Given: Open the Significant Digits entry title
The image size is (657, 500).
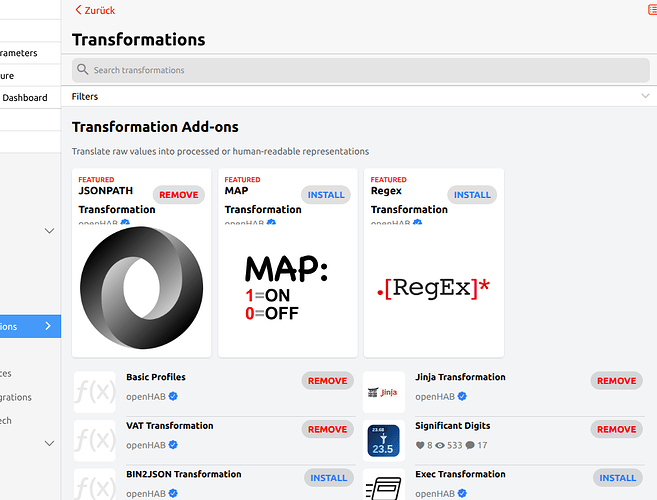Looking at the screenshot, I should [453, 425].
